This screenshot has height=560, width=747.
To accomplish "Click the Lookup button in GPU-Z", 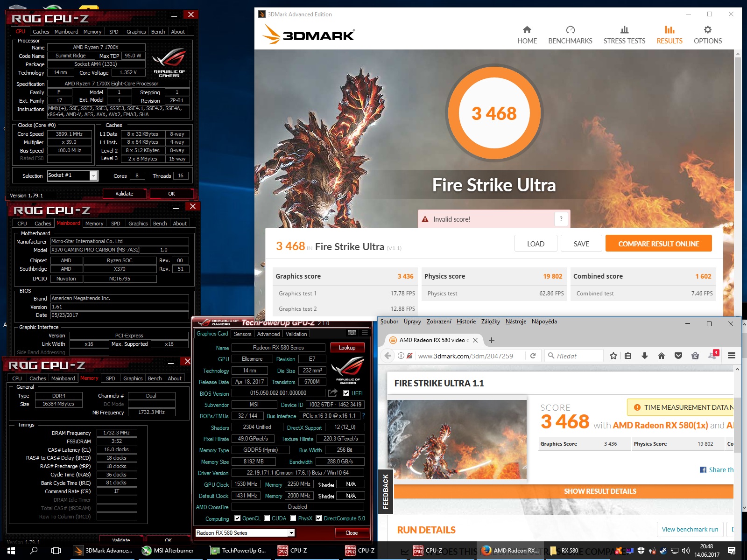I will (347, 347).
